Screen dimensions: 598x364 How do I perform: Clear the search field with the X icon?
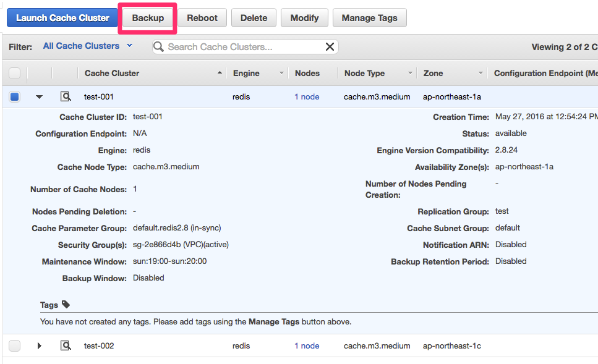330,46
